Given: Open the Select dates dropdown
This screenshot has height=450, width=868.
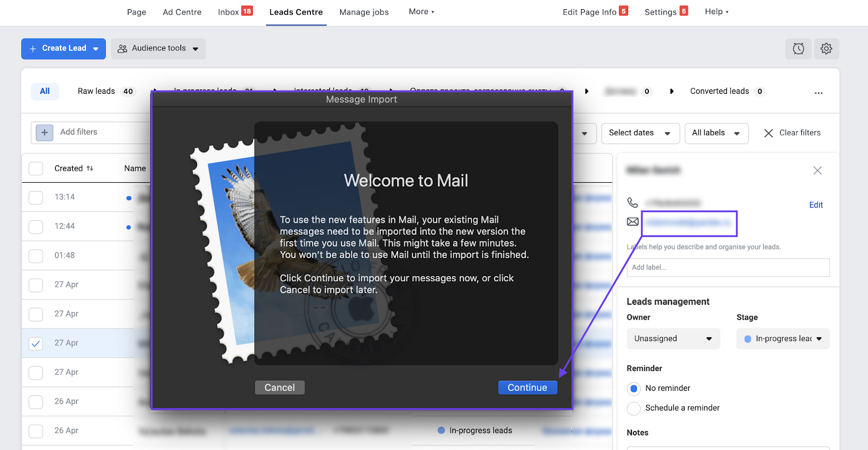Looking at the screenshot, I should 640,133.
